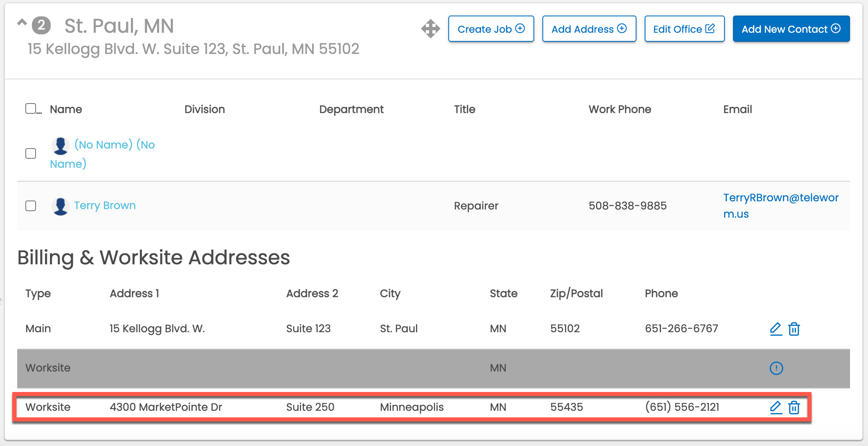Click the City column header
868x446 pixels.
(x=390, y=293)
